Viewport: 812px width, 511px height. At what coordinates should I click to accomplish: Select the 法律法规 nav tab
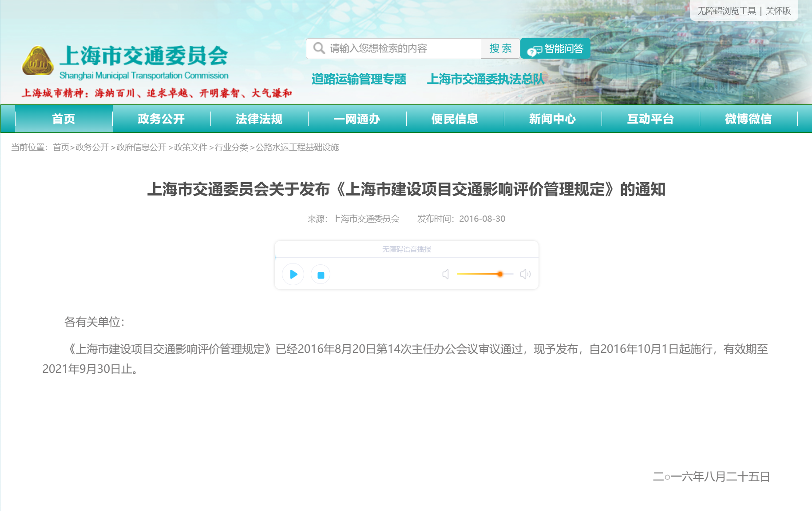(x=259, y=119)
